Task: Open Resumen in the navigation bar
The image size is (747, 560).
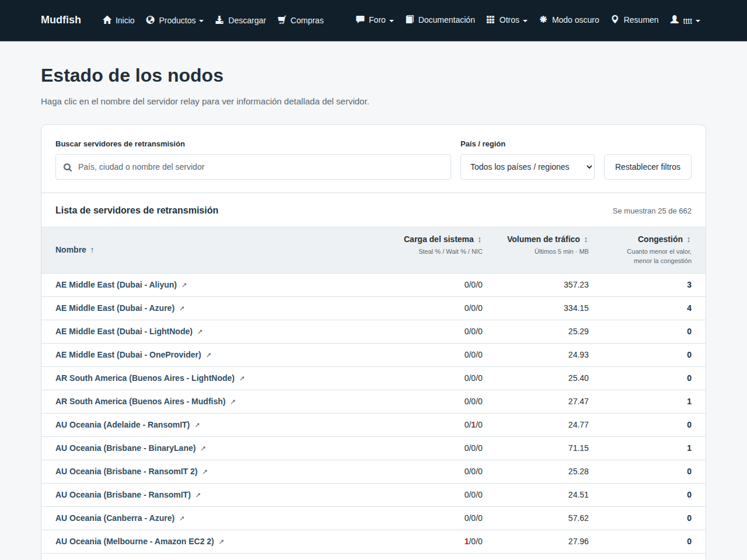Action: 635,20
